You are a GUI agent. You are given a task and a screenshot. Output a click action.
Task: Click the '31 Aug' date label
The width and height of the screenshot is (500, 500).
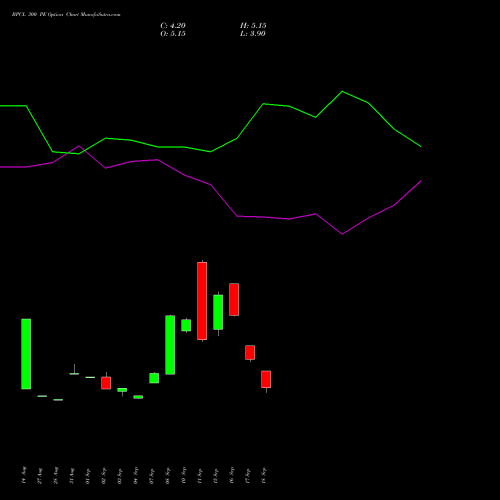(x=72, y=476)
